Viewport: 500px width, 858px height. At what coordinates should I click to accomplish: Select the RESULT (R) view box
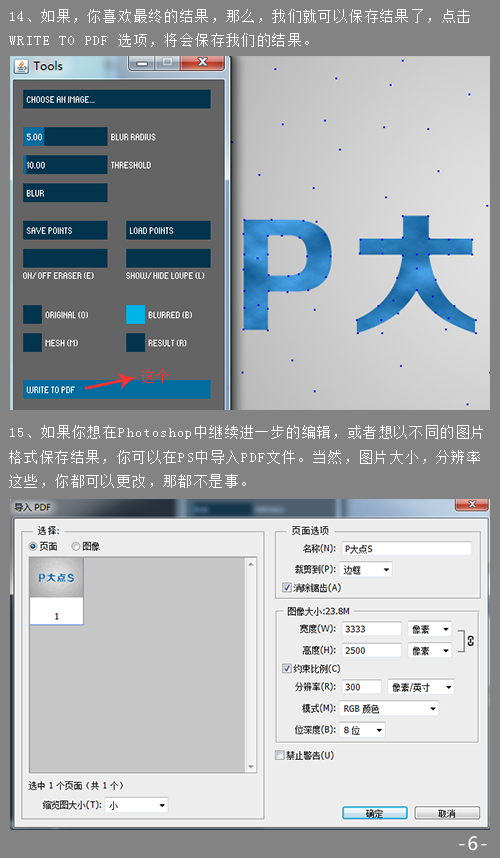click(x=136, y=343)
